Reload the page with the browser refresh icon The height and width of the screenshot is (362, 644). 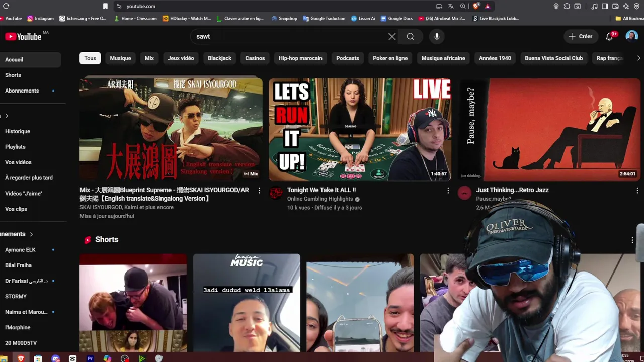tap(6, 6)
